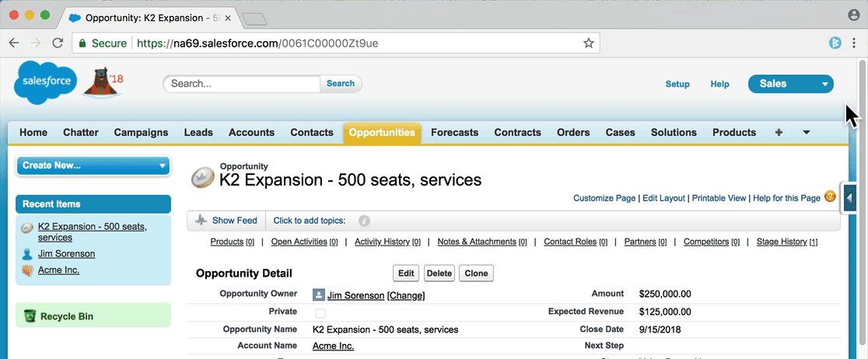Add a tab with the plus icon
Image resolution: width=868 pixels, height=359 pixels.
pos(779,132)
